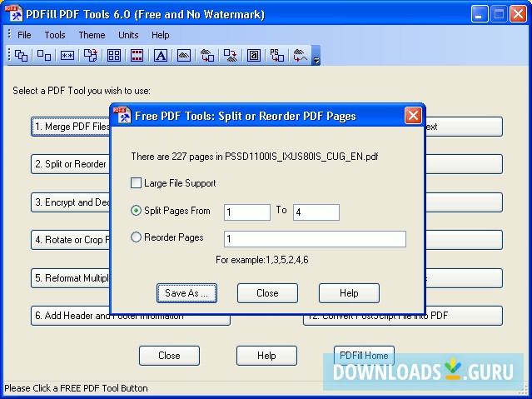The height and width of the screenshot is (399, 532).
Task: Click the Save As ... button
Action: click(x=186, y=293)
